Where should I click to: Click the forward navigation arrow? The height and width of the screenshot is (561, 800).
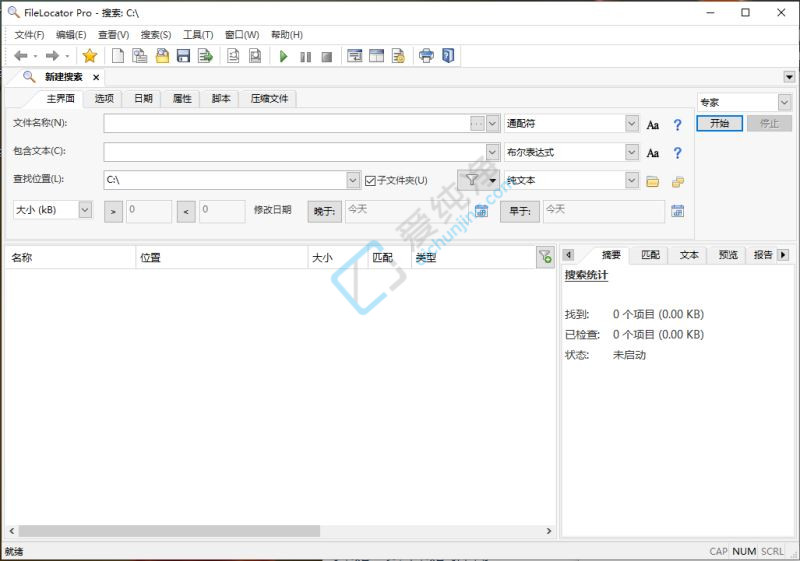click(52, 56)
